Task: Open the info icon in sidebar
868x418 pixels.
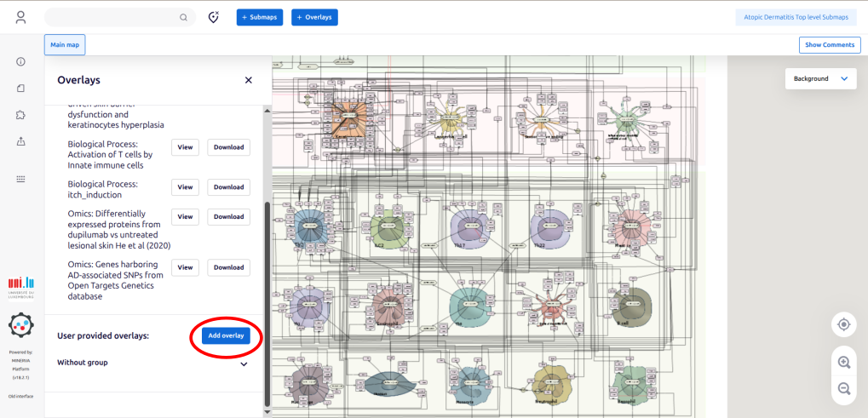Action: point(21,61)
